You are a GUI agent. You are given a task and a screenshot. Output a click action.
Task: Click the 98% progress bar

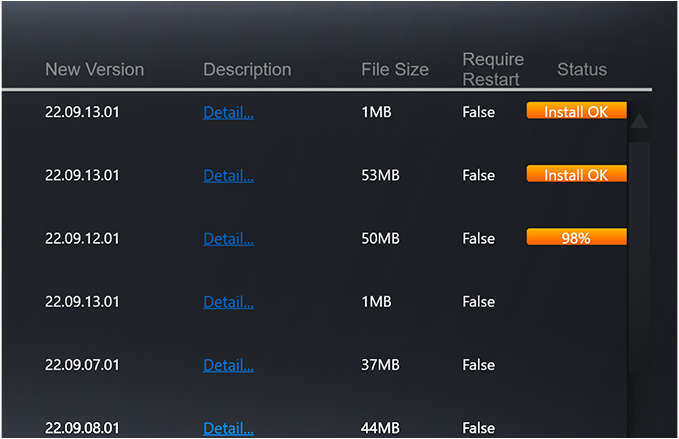click(576, 238)
